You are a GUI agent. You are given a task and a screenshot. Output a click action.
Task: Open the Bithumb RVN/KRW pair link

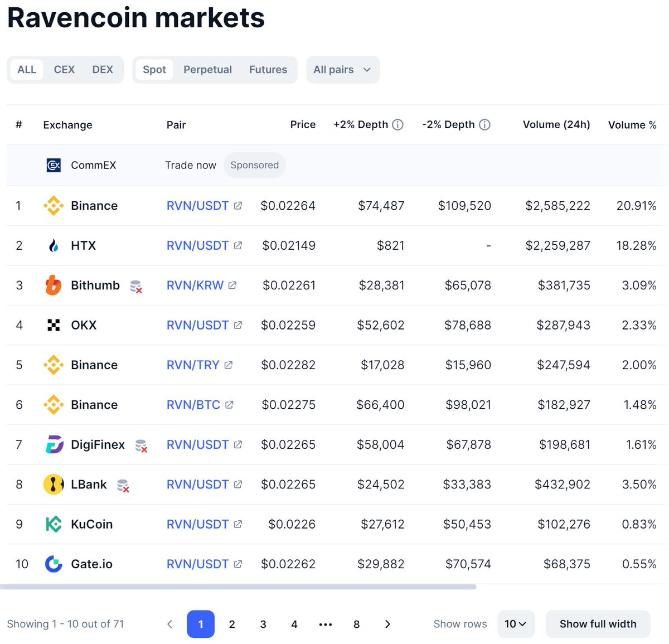(x=195, y=285)
